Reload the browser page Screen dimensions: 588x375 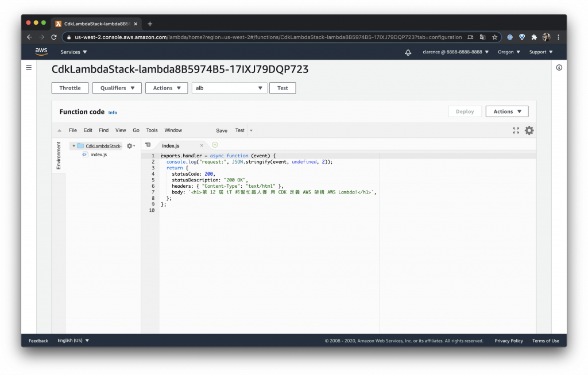[53, 37]
